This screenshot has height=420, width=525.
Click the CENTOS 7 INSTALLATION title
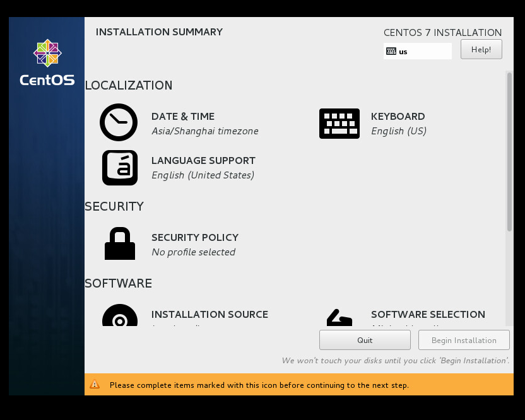click(442, 32)
